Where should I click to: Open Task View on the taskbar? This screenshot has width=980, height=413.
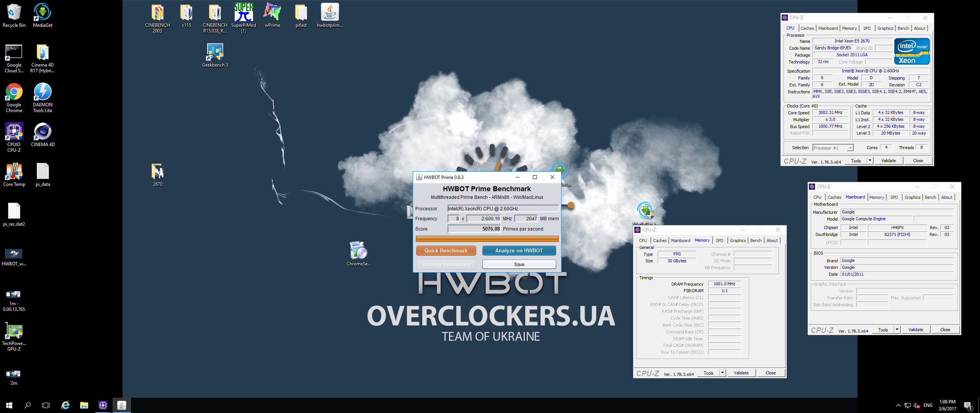pyautogui.click(x=46, y=405)
